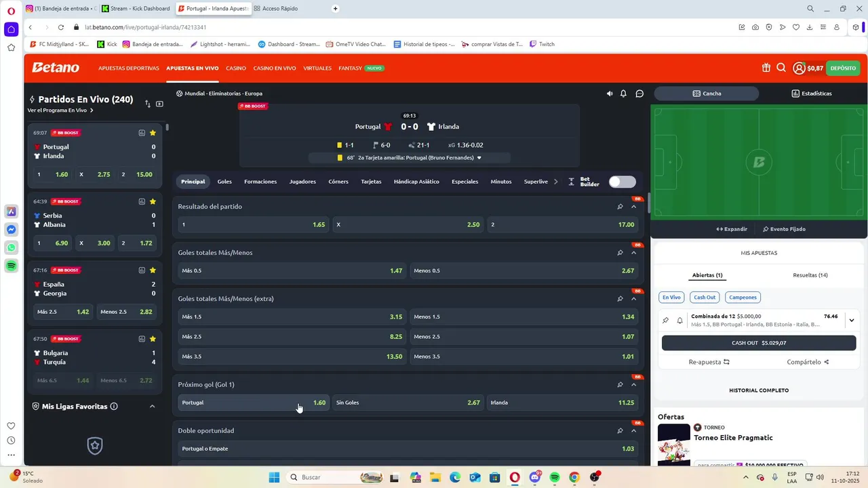Enable match notifications bell icon
Viewport: 868px width, 488px height.
pyautogui.click(x=623, y=94)
